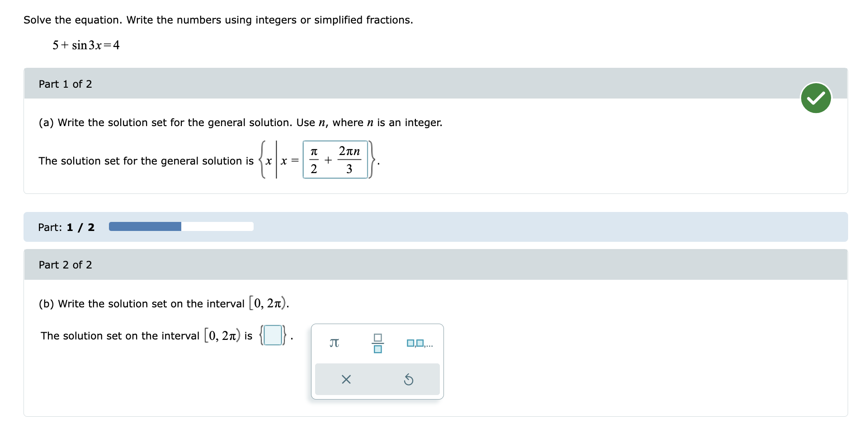The width and height of the screenshot is (868, 433).
Task: Click the Part 1 of 2 header
Action: 65,84
